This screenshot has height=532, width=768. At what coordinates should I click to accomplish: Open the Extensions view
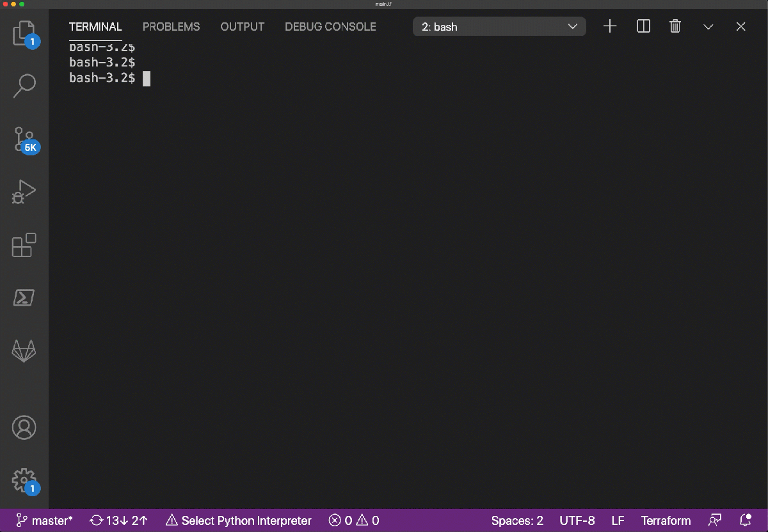click(x=24, y=245)
